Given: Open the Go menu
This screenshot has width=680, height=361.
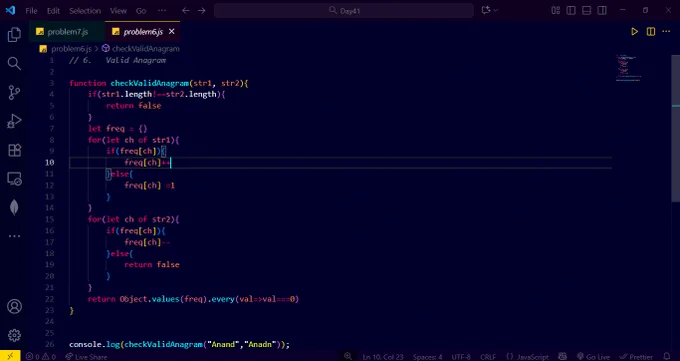Looking at the screenshot, I should click(141, 11).
